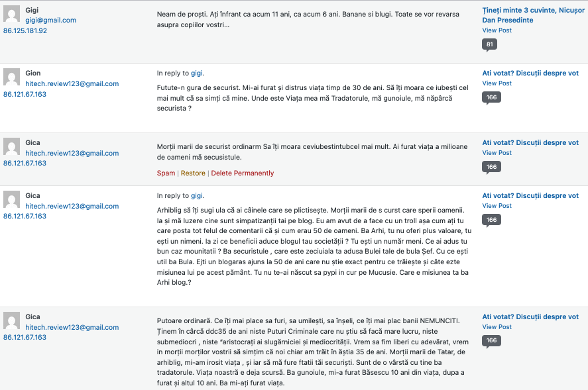Image resolution: width=588 pixels, height=390 pixels.
Task: Click Gion's avatar image
Action: pos(12,77)
